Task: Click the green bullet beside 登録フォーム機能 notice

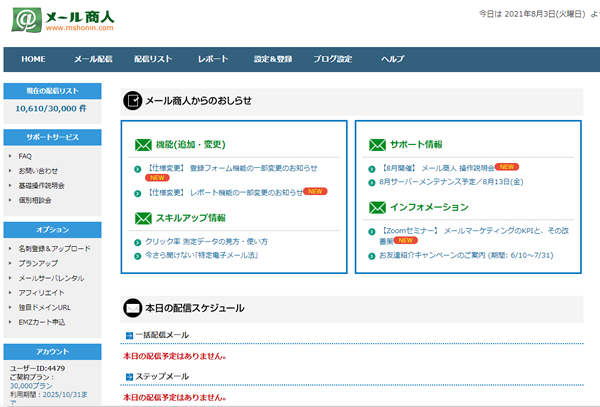Action: pyautogui.click(x=138, y=169)
